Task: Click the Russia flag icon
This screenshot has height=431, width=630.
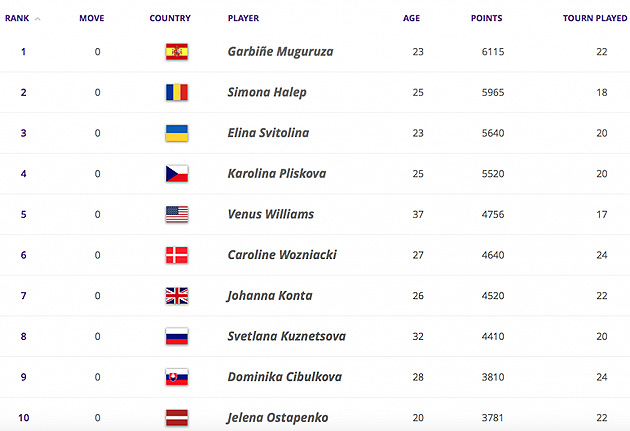Action: pyautogui.click(x=177, y=336)
